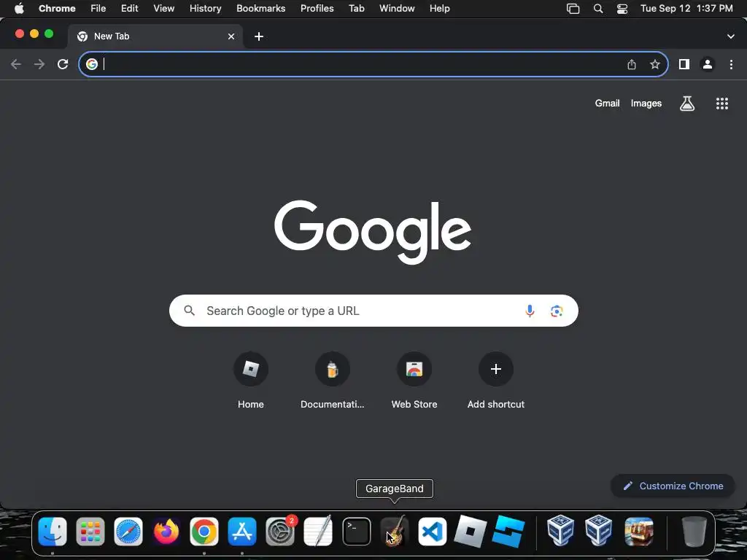
Task: Open the Help menu
Action: [439, 9]
